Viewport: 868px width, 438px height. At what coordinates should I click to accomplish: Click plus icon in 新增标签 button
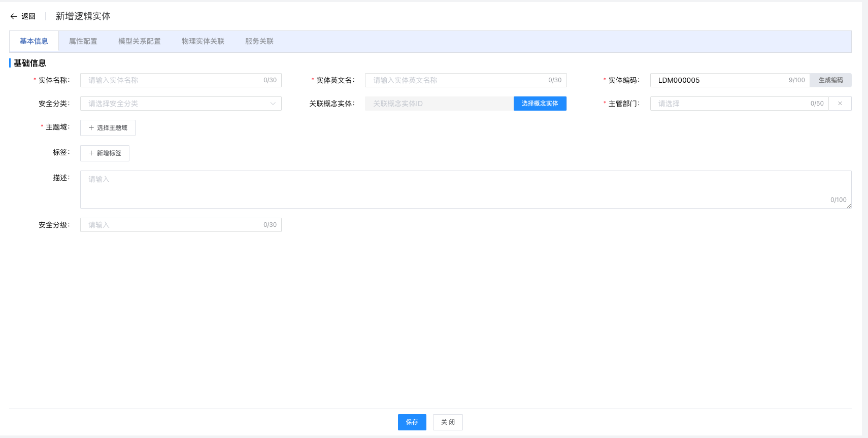click(91, 153)
